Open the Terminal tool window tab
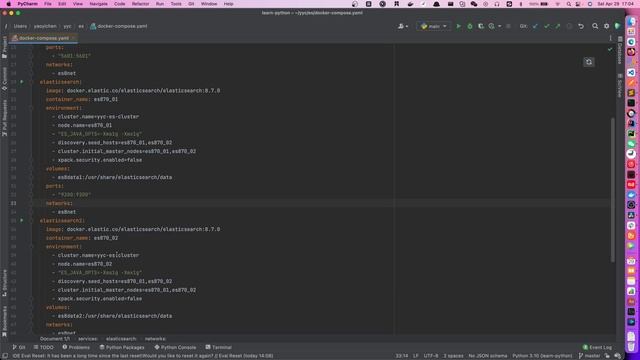 point(219,347)
